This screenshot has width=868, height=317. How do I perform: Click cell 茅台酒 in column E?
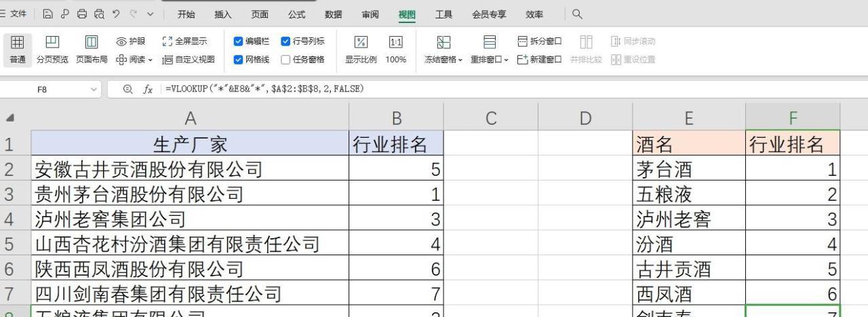click(x=689, y=169)
